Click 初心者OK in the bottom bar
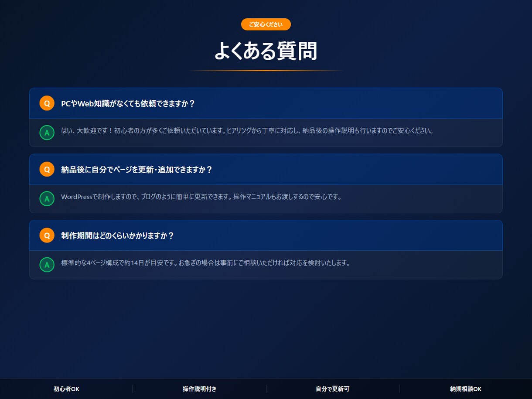Viewport: 532px width, 399px height. tap(66, 389)
